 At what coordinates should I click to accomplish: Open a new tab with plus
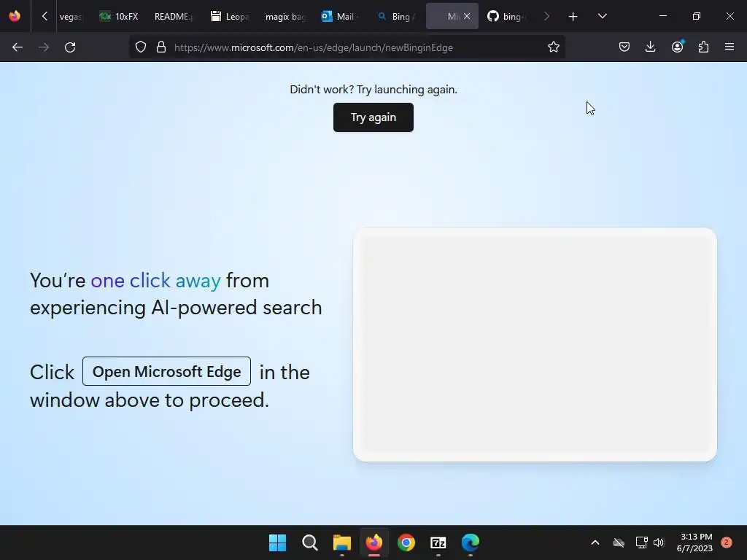(x=573, y=17)
